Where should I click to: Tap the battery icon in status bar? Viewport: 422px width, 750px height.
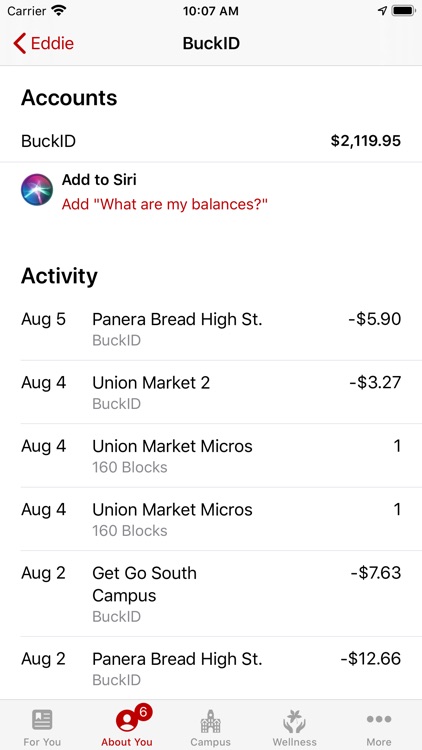(x=403, y=11)
